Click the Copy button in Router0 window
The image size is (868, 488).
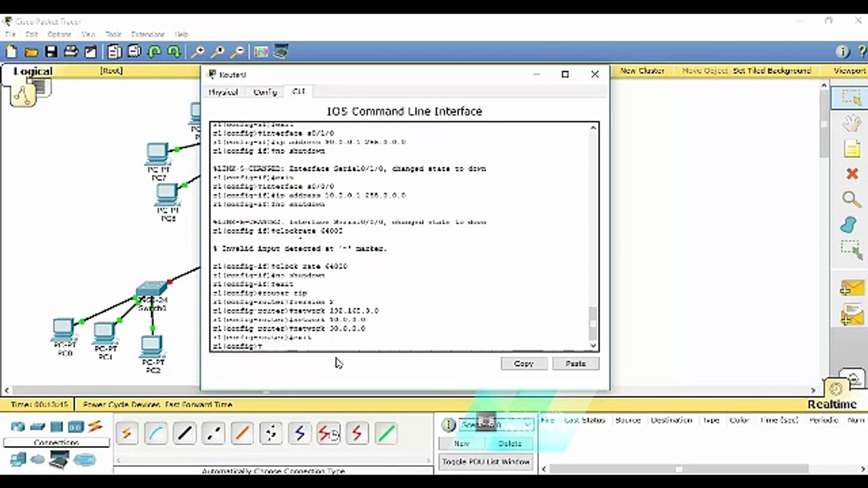(x=524, y=364)
